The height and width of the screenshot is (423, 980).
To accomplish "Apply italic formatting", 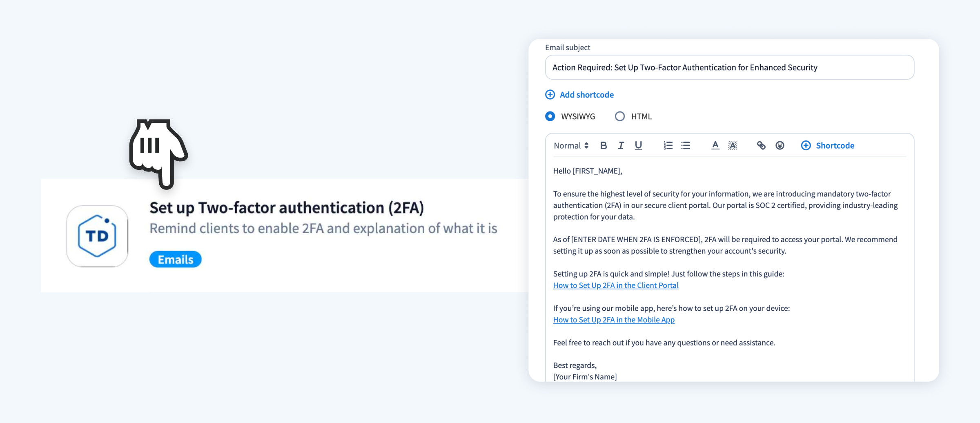I will point(621,145).
